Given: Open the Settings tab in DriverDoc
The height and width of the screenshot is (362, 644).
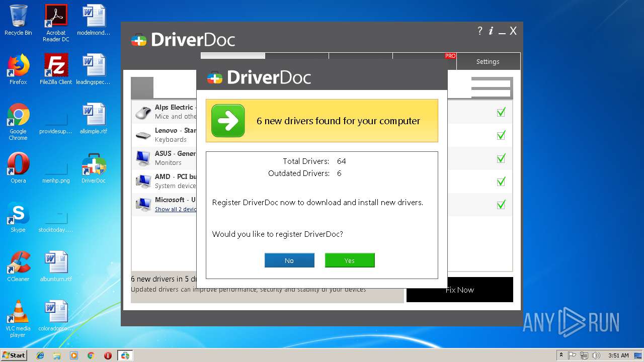Looking at the screenshot, I should tap(488, 61).
